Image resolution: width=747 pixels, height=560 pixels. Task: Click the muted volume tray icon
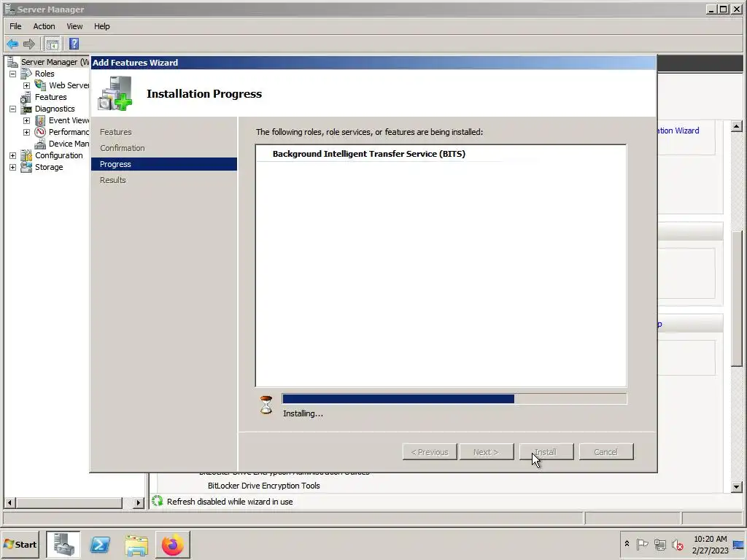pyautogui.click(x=677, y=544)
